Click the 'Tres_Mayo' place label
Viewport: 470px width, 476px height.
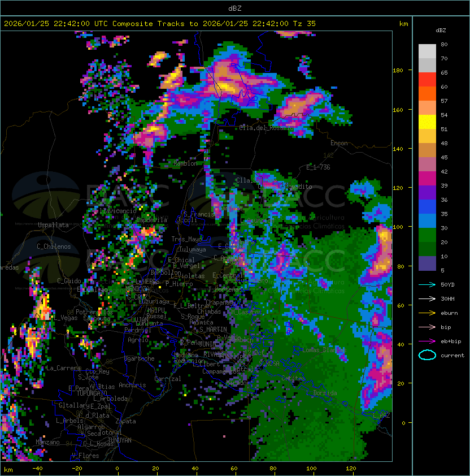(186, 239)
